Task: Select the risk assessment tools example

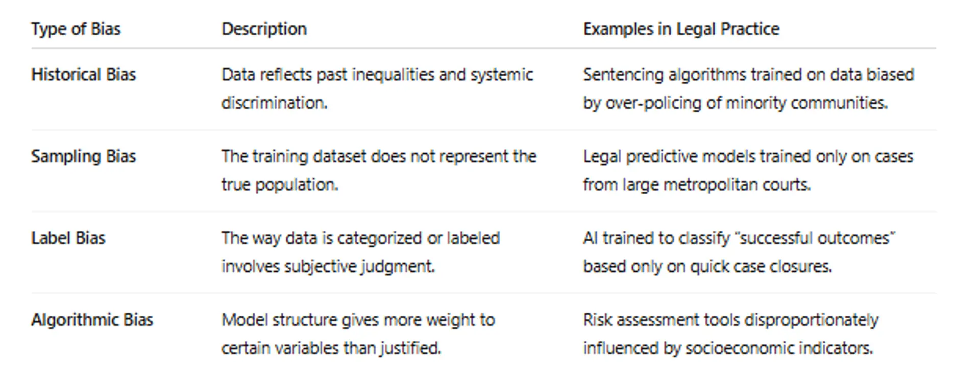Action: pos(730,334)
